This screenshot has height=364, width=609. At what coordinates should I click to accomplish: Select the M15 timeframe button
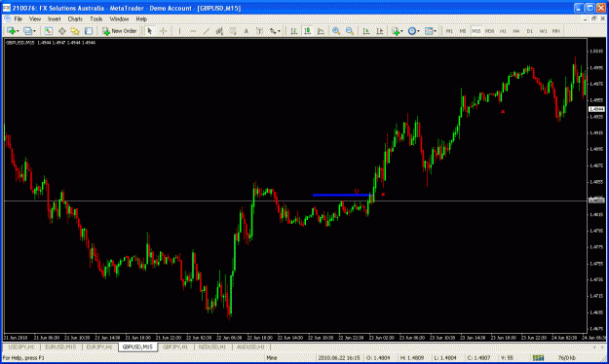click(x=476, y=31)
